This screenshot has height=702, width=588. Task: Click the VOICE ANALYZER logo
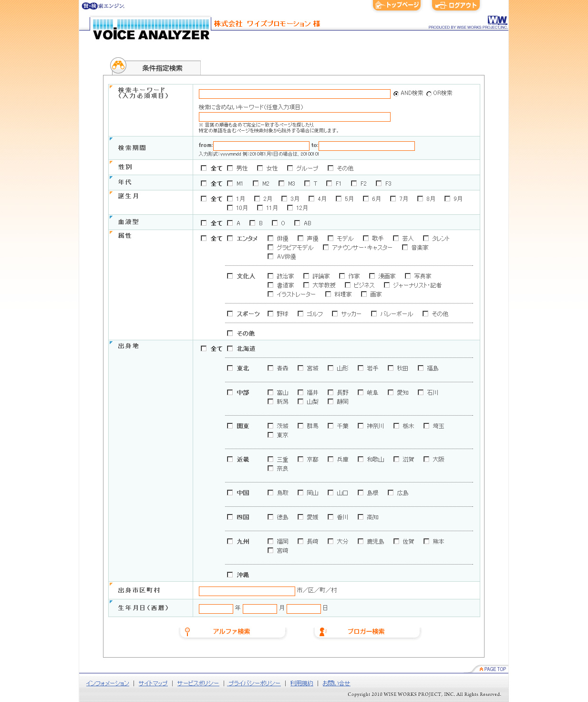click(x=151, y=30)
